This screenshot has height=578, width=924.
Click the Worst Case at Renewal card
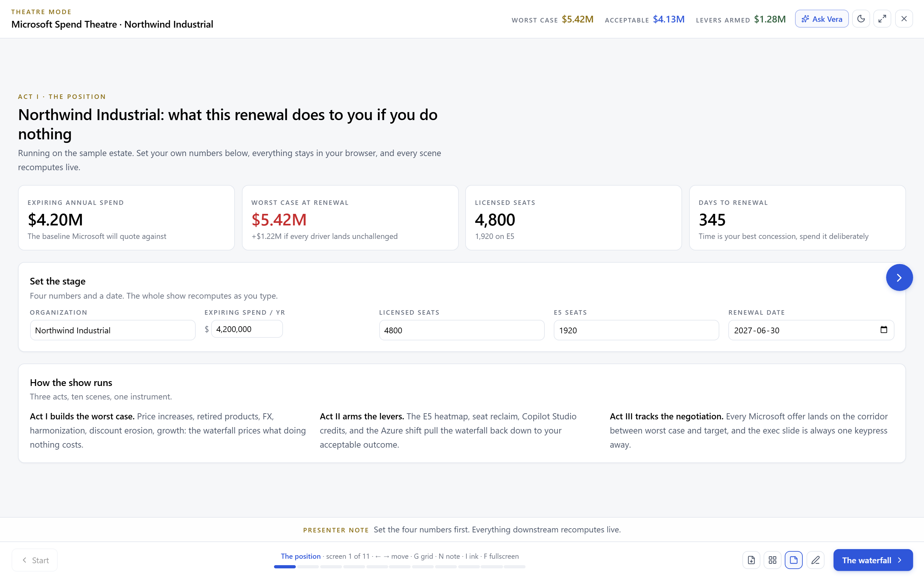(x=350, y=218)
